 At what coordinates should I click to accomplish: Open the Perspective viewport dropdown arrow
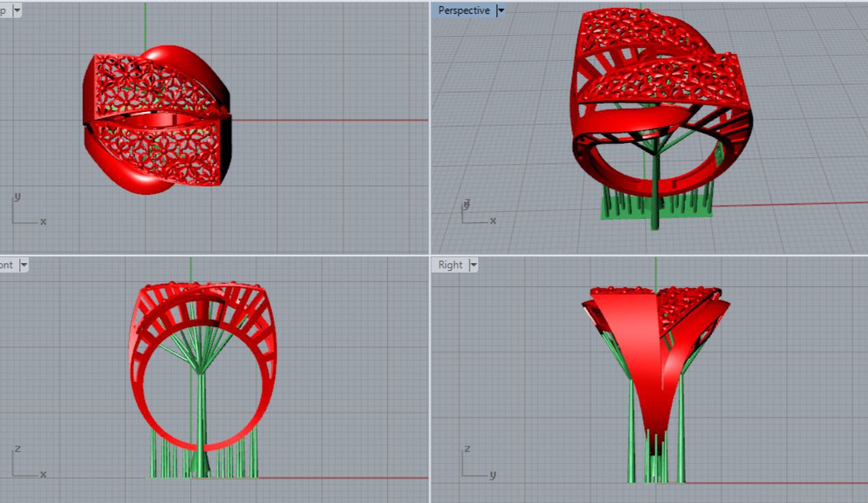coord(501,10)
